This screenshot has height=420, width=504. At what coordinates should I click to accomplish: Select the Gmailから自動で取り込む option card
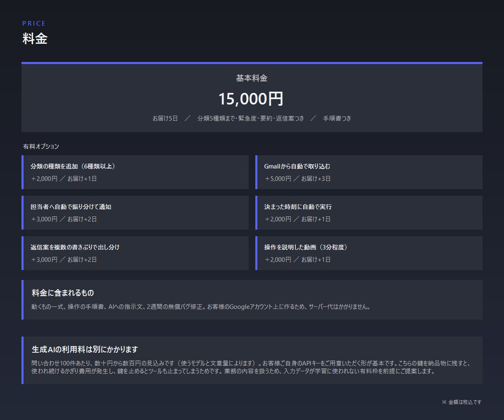point(369,172)
